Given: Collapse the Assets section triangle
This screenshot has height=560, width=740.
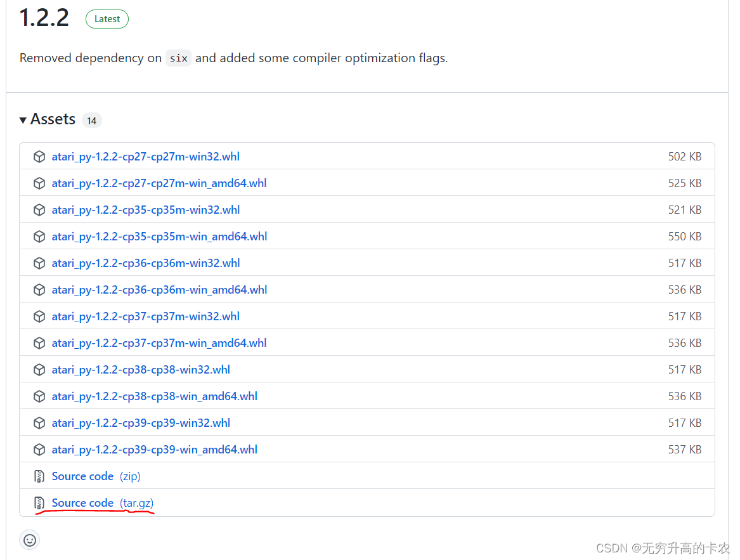Looking at the screenshot, I should click(23, 120).
